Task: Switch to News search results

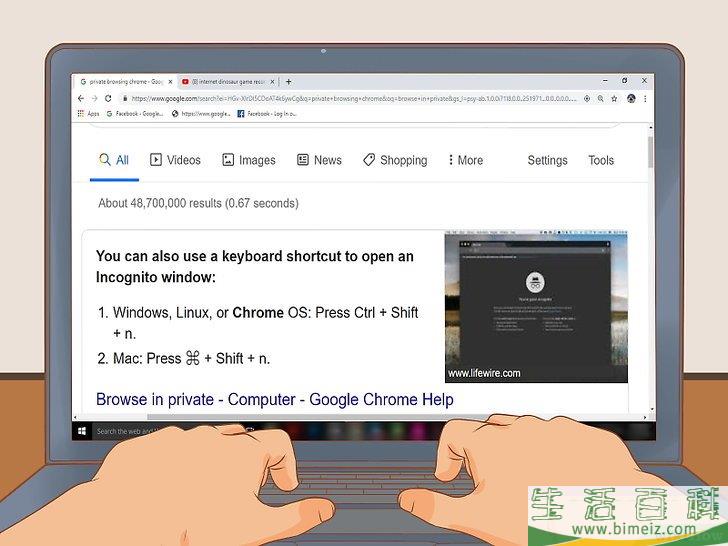Action: click(x=319, y=160)
